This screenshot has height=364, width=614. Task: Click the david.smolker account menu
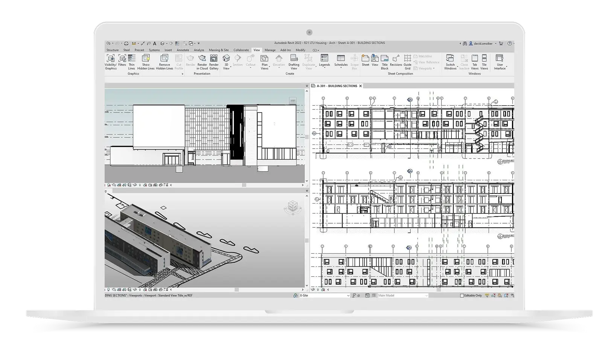(x=483, y=44)
